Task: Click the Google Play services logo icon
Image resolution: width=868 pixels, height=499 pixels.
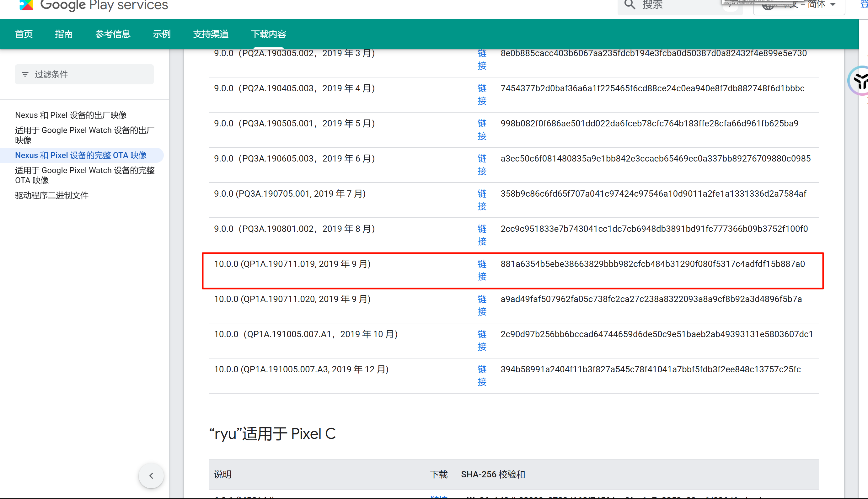Action: point(26,5)
